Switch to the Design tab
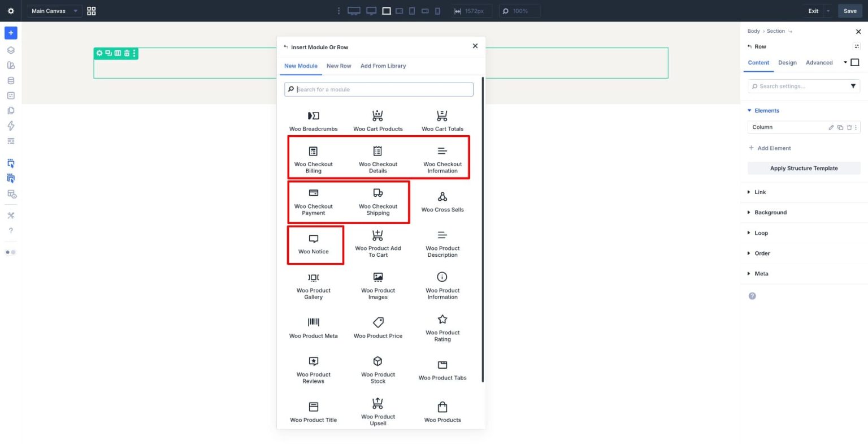Viewport: 868px width, 444px height. pos(787,63)
